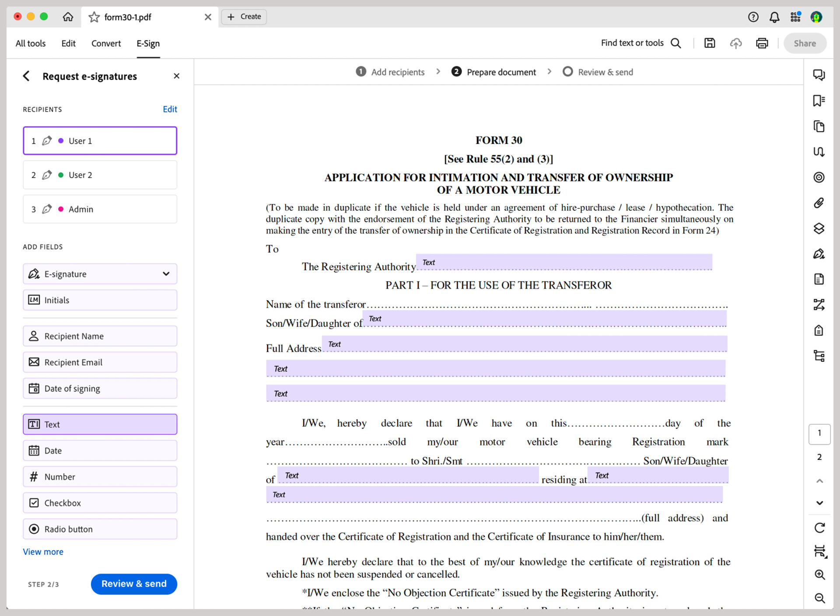
Task: Open the Layers panel
Action: click(x=819, y=228)
